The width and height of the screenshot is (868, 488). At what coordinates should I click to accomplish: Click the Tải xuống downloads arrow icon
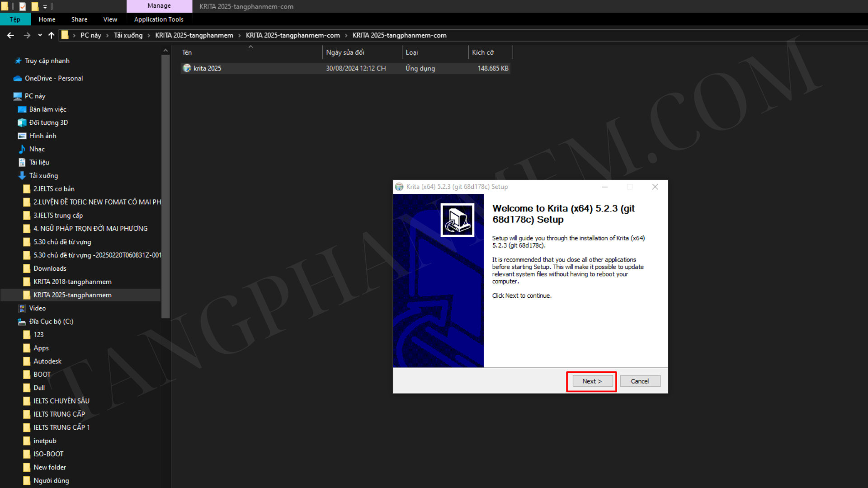tap(22, 176)
